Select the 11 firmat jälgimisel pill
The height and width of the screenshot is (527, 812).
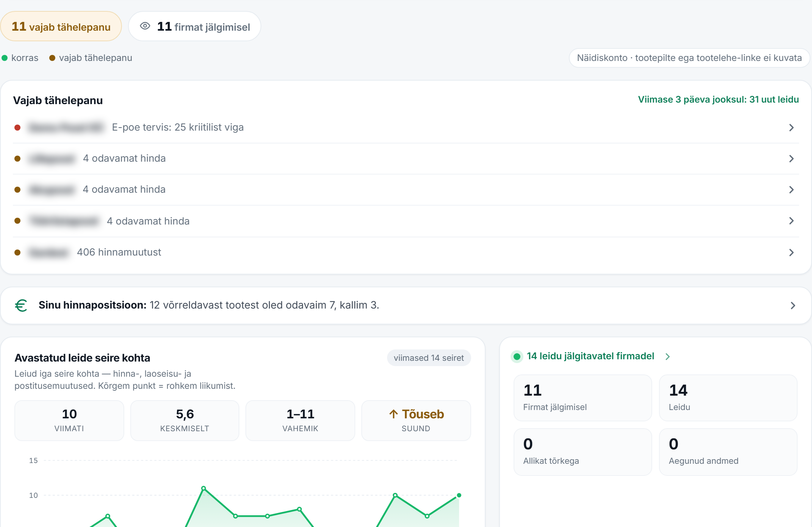coord(195,27)
